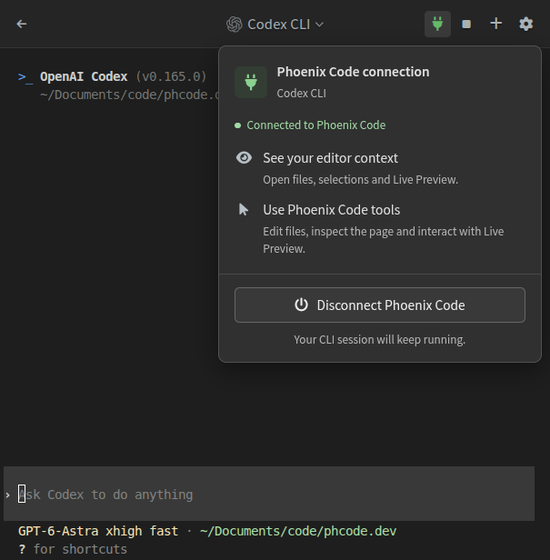Click the Disconnect Phoenix Code button
This screenshot has height=560, width=550.
380,305
